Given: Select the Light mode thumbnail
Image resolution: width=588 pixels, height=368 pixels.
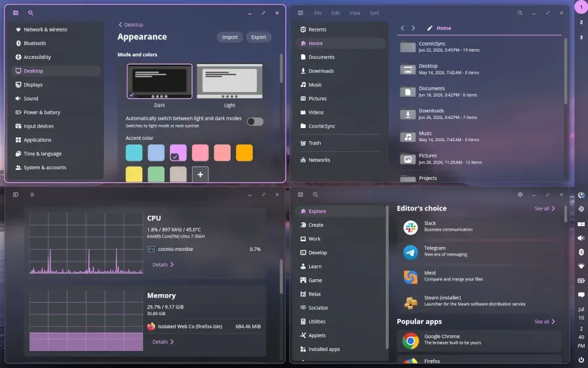Looking at the screenshot, I should pos(229,82).
